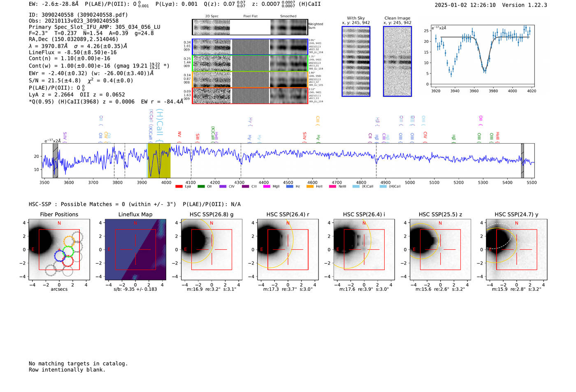
Task: Click the large (H)CaII line label
Action: 160,125
